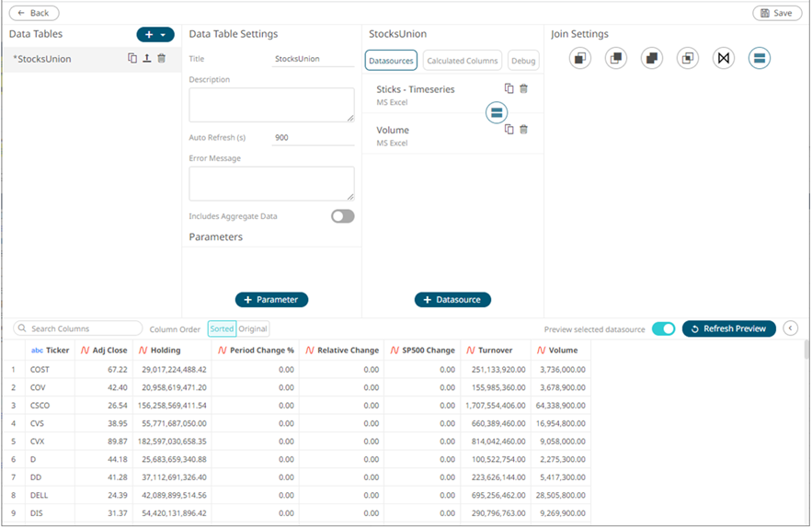The image size is (812, 529).
Task: Focus the Search Columns field
Action: [83, 328]
